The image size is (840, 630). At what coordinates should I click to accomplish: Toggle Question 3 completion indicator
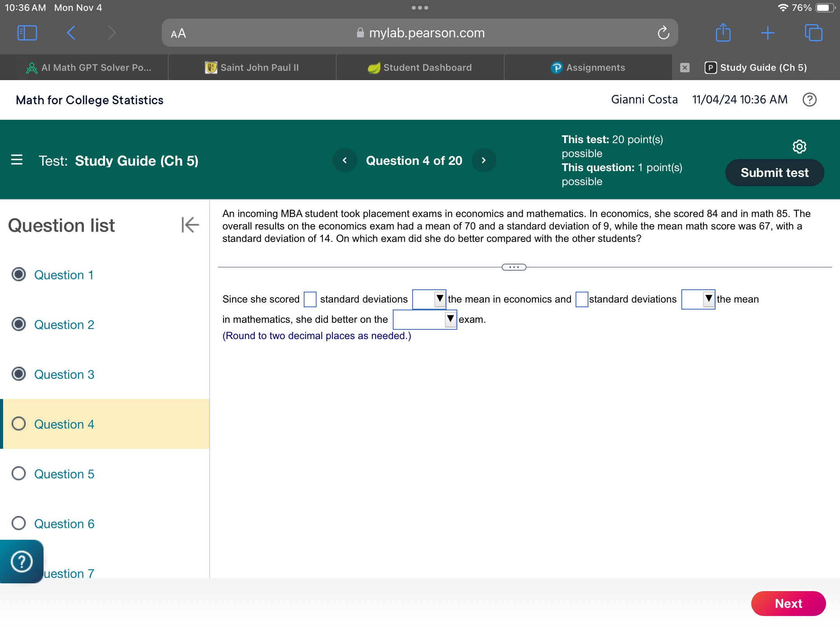point(19,374)
